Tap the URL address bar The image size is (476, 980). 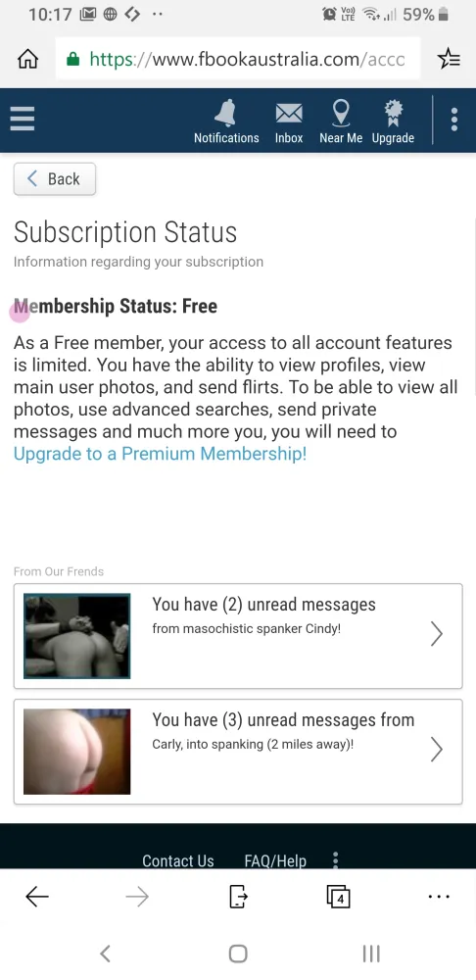pos(237,60)
